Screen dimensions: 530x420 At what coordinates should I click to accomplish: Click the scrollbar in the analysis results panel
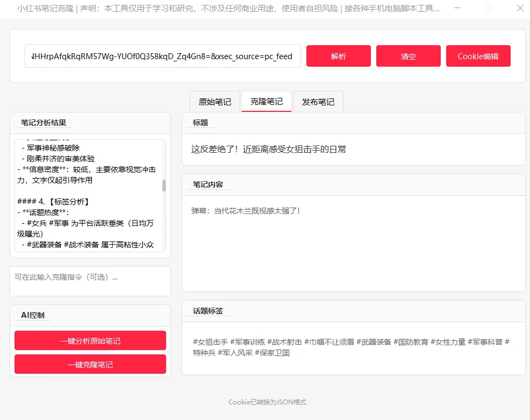(164, 186)
